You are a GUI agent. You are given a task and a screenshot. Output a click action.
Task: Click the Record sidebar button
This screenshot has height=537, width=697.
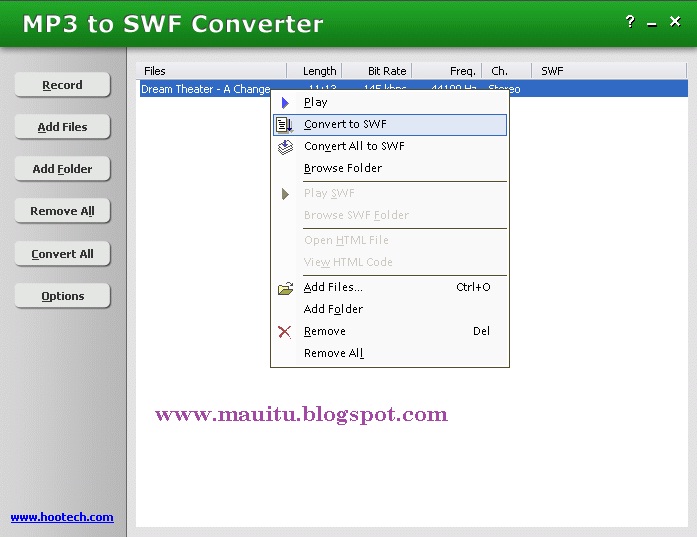(x=62, y=84)
